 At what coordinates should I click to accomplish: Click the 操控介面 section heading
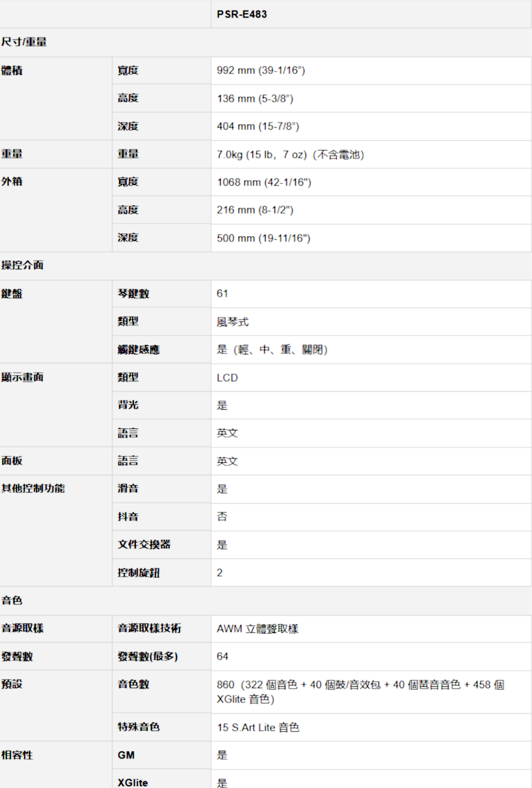pyautogui.click(x=22, y=265)
